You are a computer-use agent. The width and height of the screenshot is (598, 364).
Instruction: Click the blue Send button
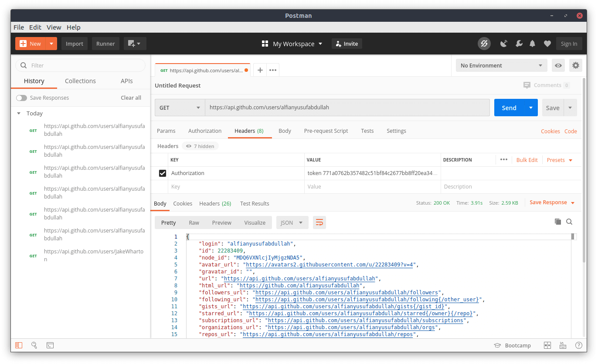click(509, 108)
